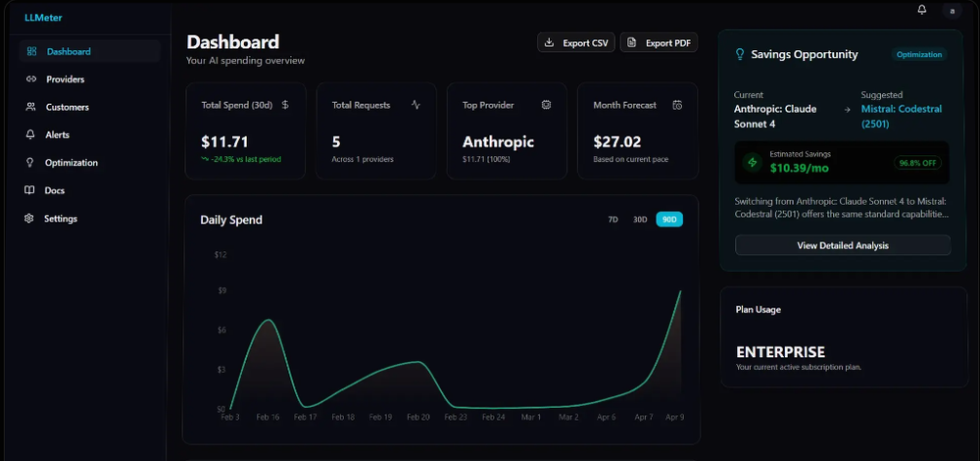Click the 96.8% OFF badge
980x461 pixels.
(917, 163)
